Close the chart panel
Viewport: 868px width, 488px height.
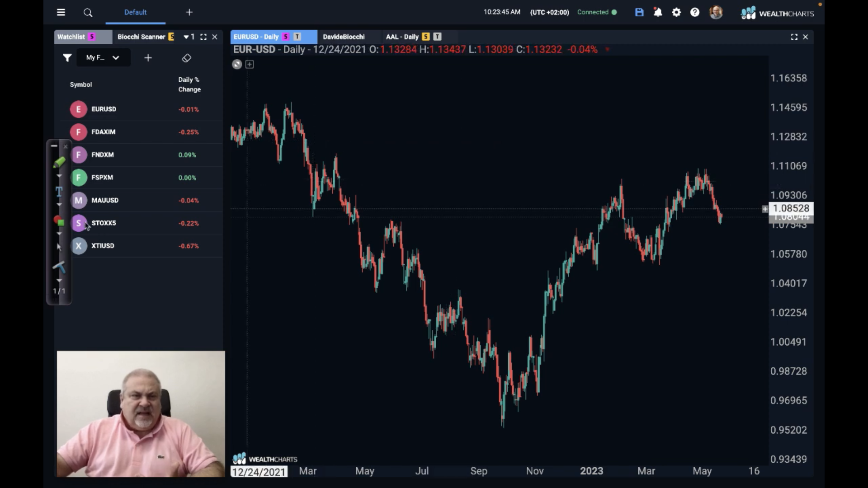805,37
